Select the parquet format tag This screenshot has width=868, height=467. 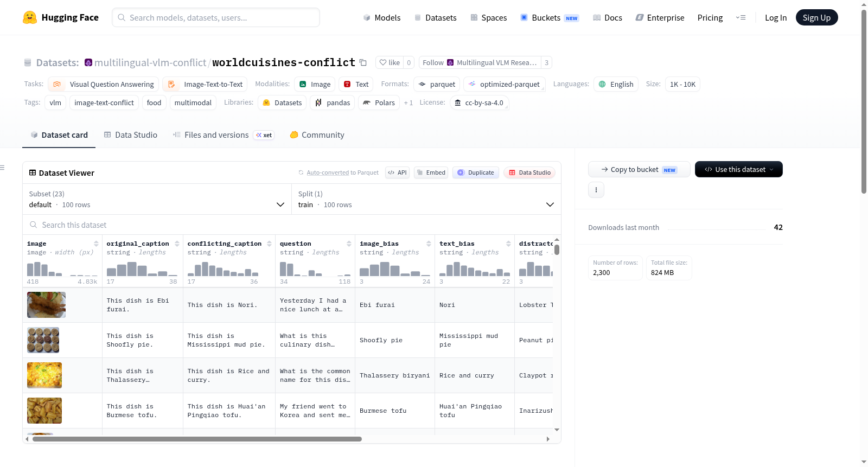437,84
